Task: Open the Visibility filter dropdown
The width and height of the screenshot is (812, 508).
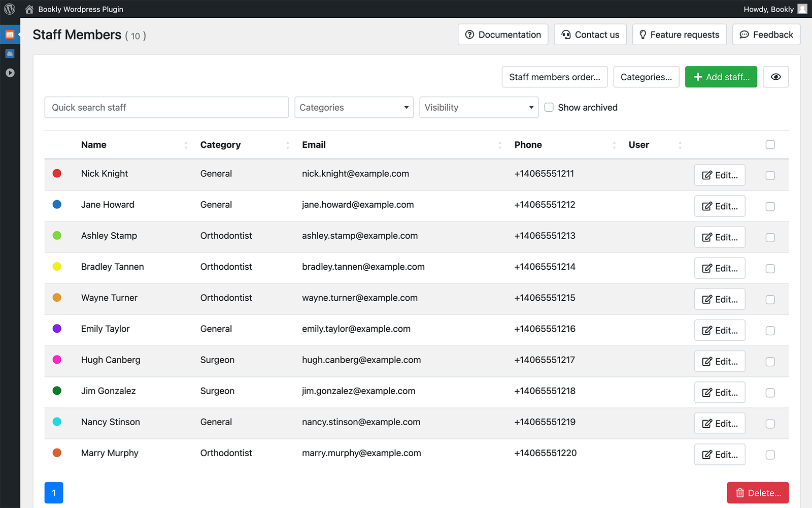Action: click(x=478, y=107)
